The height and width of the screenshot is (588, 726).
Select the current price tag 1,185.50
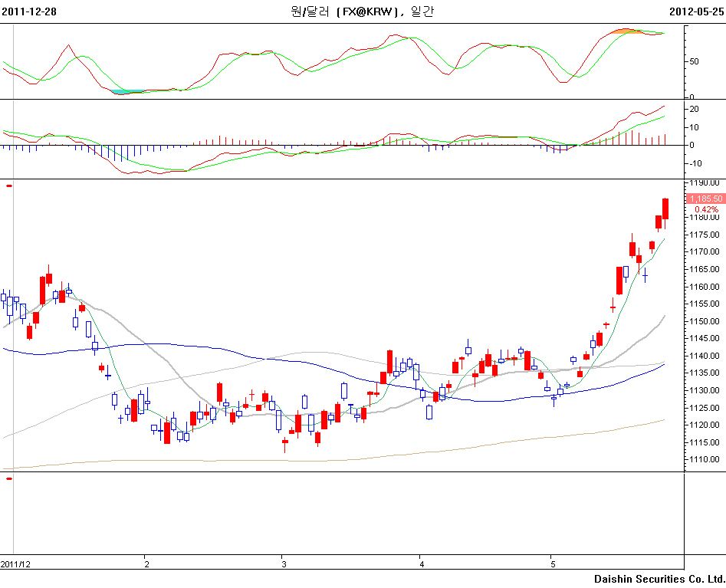coord(705,199)
